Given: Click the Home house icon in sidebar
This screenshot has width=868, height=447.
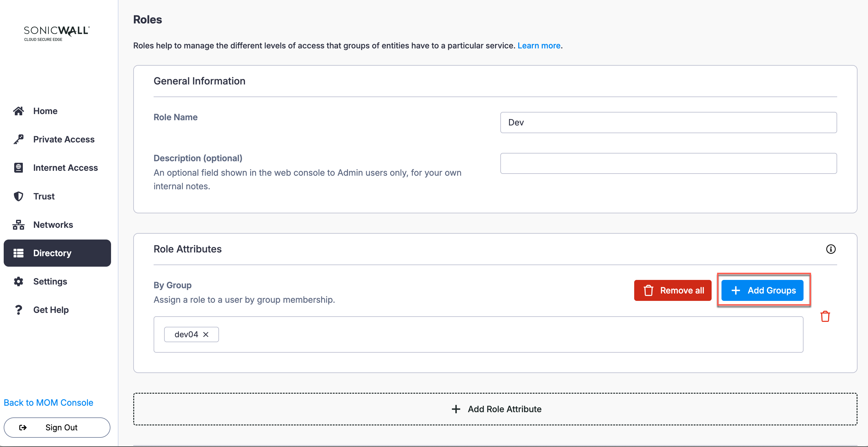Looking at the screenshot, I should click(19, 111).
